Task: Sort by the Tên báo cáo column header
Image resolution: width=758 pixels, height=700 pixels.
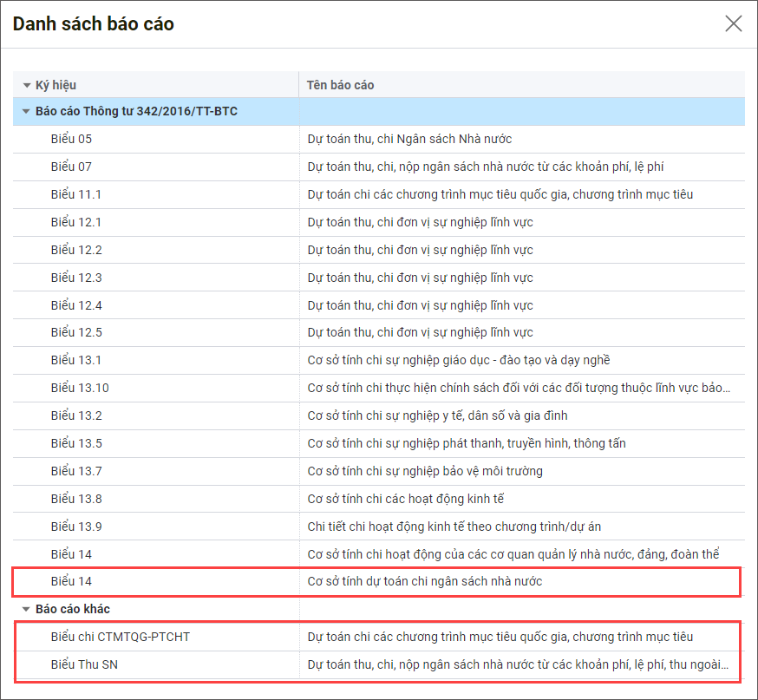Action: click(340, 85)
